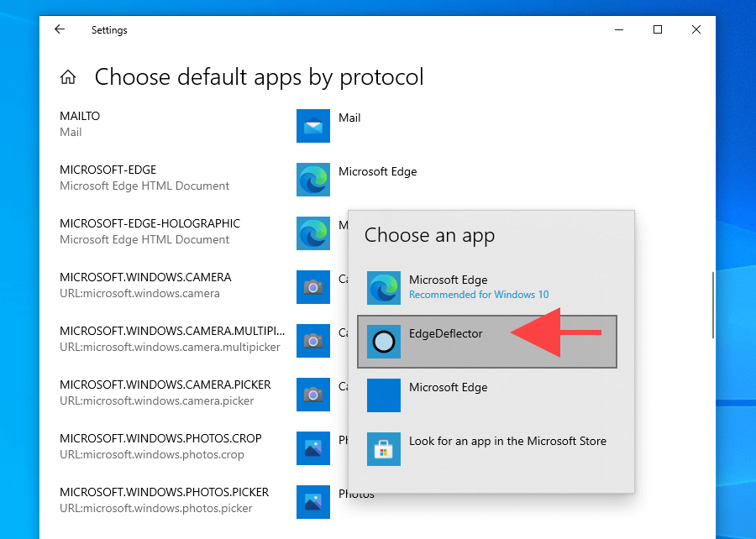Image resolution: width=756 pixels, height=539 pixels.
Task: Choose EdgeDeflector in the app list
Action: click(487, 342)
